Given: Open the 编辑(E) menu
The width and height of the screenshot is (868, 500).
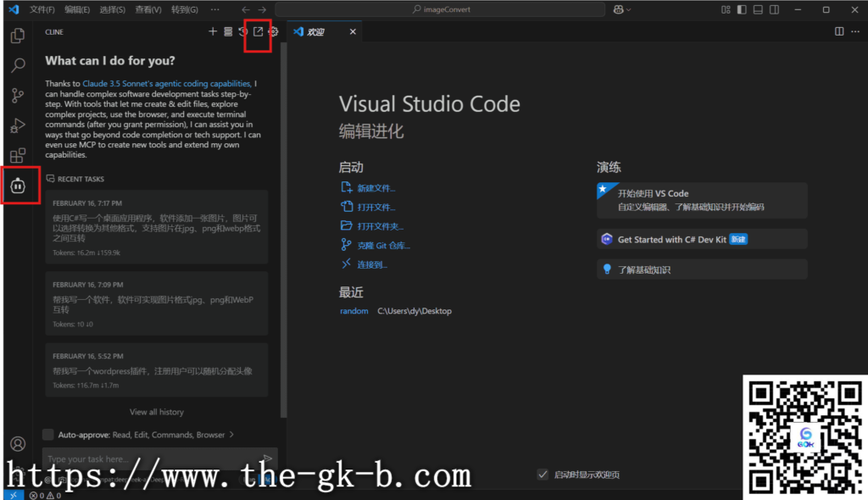Looking at the screenshot, I should click(x=77, y=9).
